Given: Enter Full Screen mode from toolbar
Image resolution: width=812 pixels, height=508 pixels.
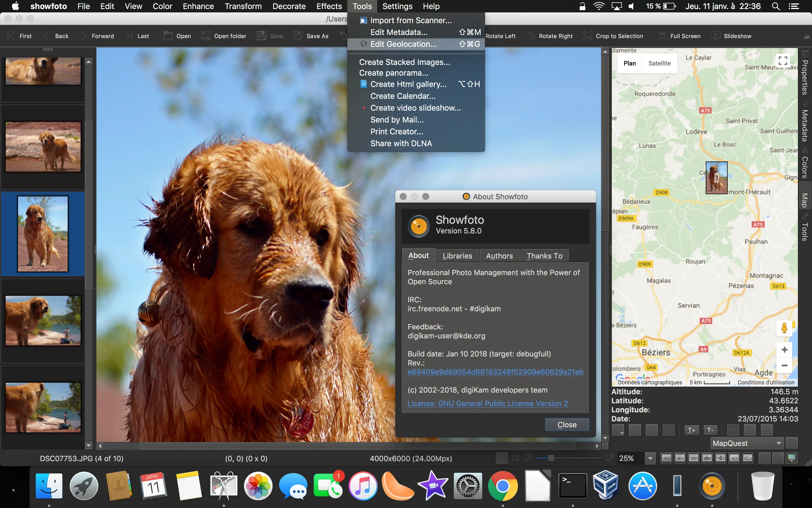Looking at the screenshot, I should click(679, 36).
